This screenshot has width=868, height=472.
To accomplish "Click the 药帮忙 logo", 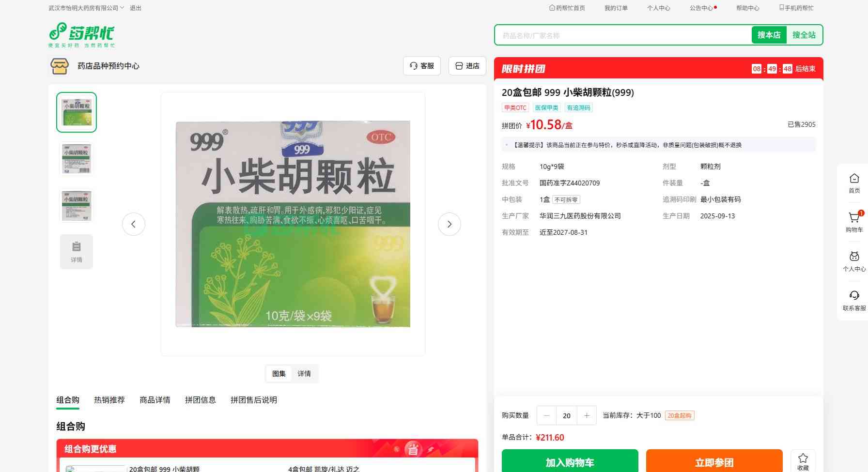I will [81, 34].
